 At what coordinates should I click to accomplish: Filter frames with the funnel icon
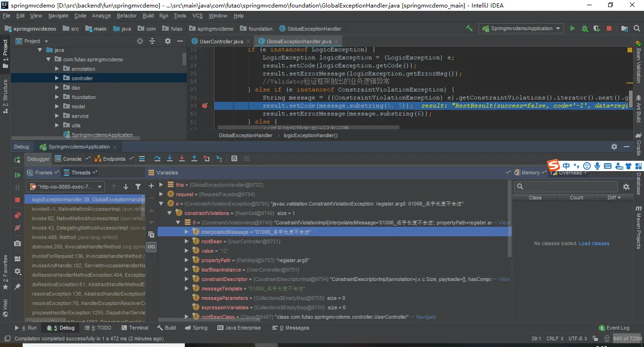(138, 187)
